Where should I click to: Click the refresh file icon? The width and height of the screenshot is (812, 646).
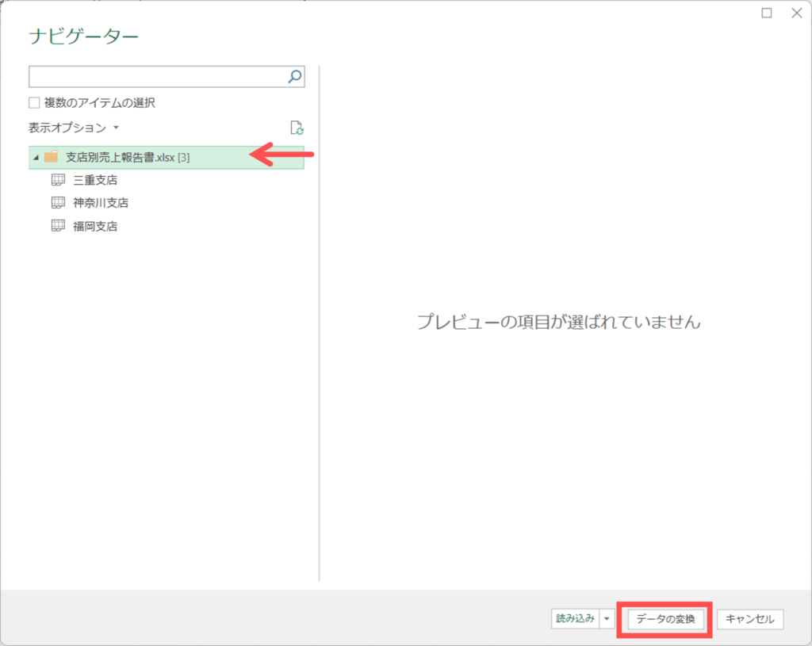point(297,128)
